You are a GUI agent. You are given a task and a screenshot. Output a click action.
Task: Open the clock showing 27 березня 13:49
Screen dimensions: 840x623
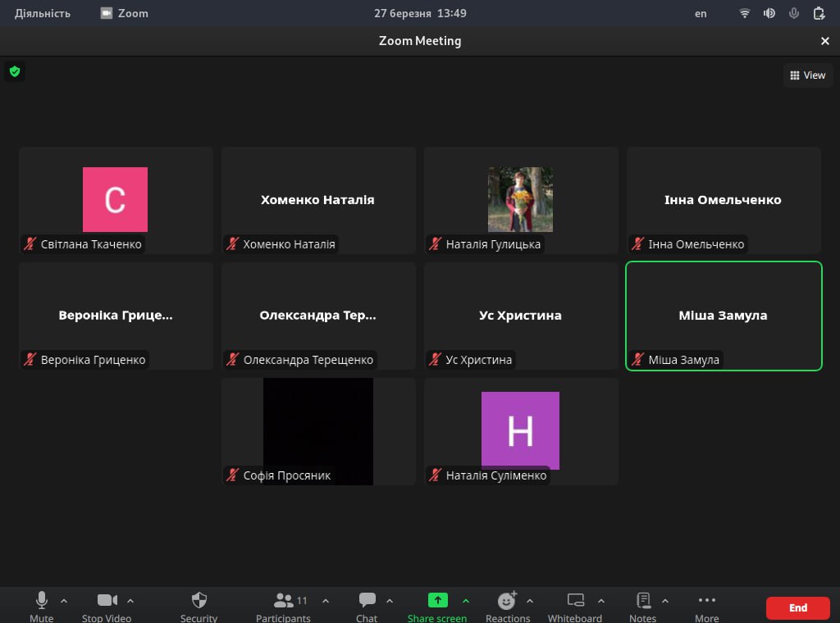click(x=420, y=13)
